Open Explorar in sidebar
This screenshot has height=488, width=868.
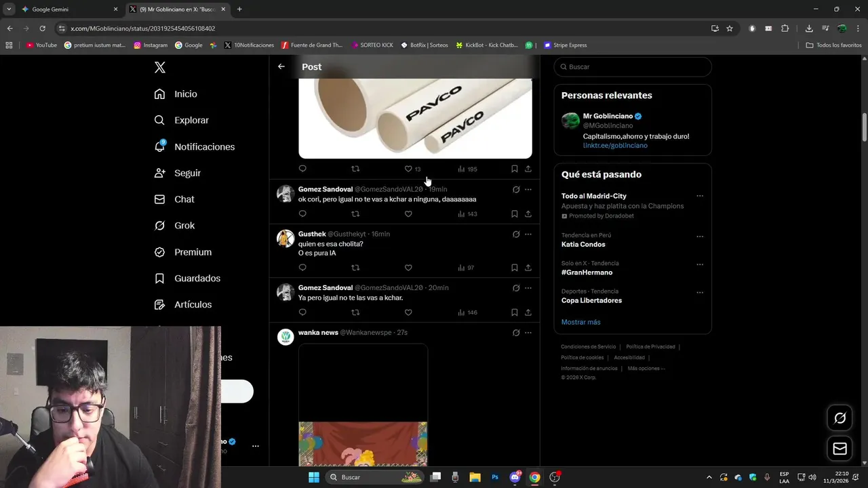coord(181,120)
